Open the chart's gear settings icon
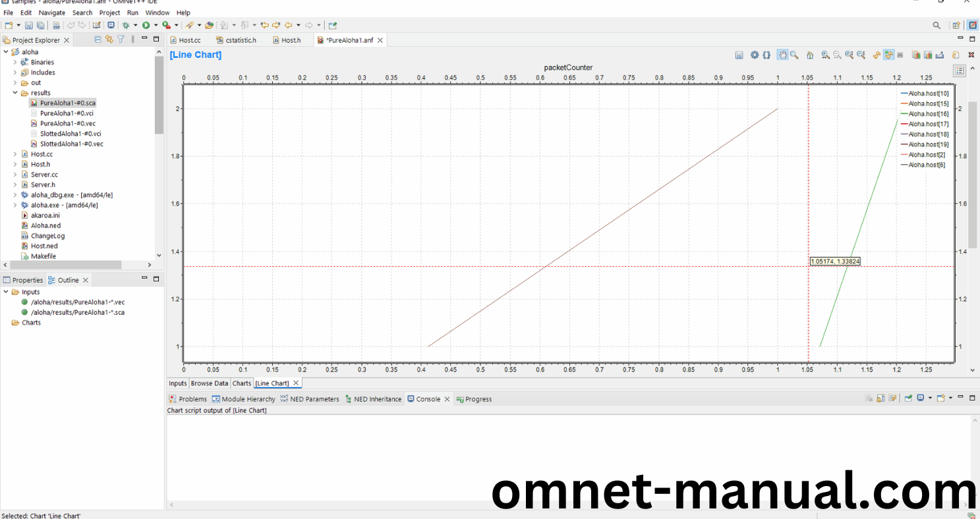The width and height of the screenshot is (980, 519). click(755, 55)
